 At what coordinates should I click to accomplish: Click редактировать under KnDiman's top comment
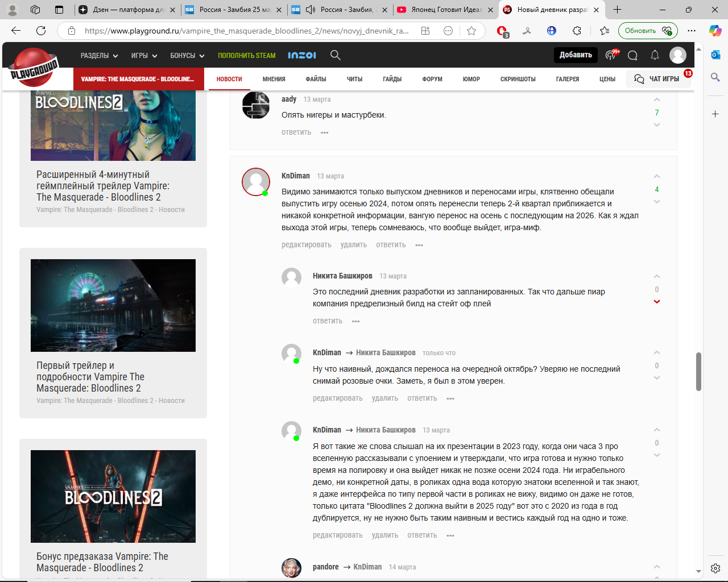[306, 245]
